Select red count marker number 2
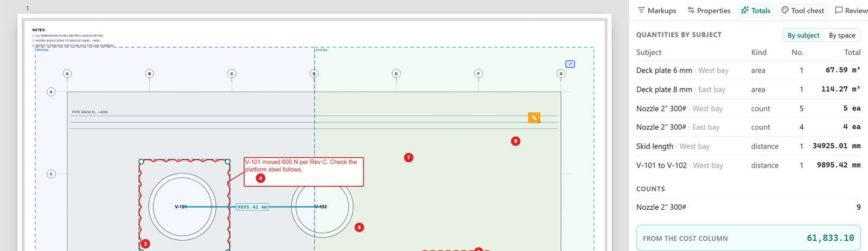Image resolution: width=868 pixels, height=251 pixels. tap(145, 244)
